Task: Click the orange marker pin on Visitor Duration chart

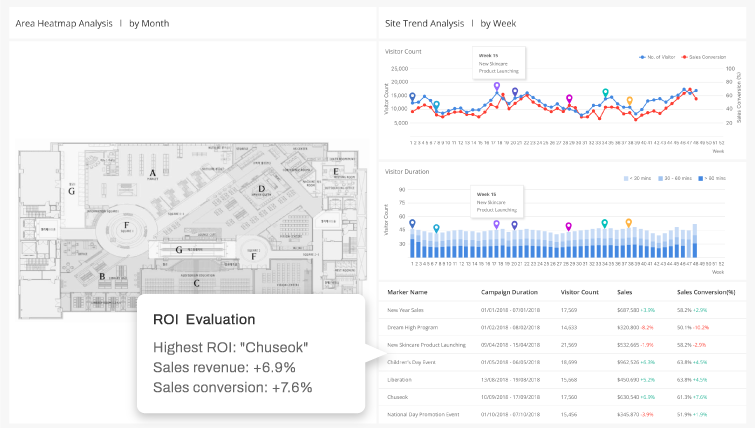Action: click(x=628, y=222)
